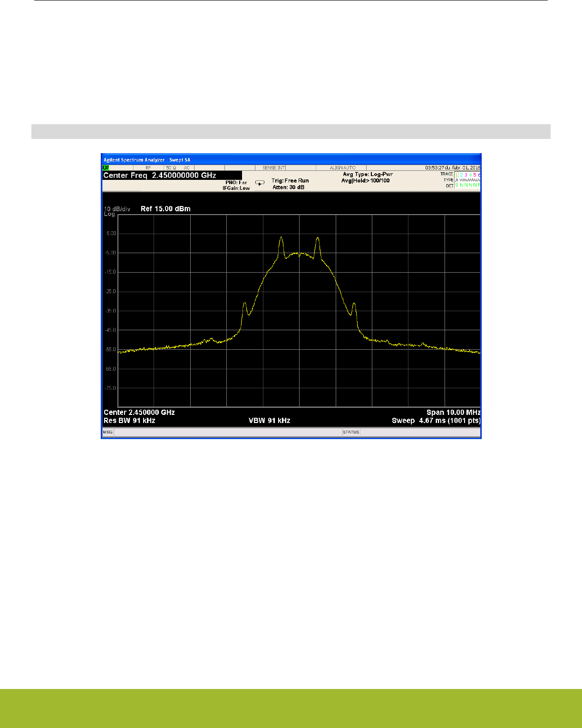Click the 5.00 y-axis label
Viewport: 582px width, 728px height.
pos(111,234)
